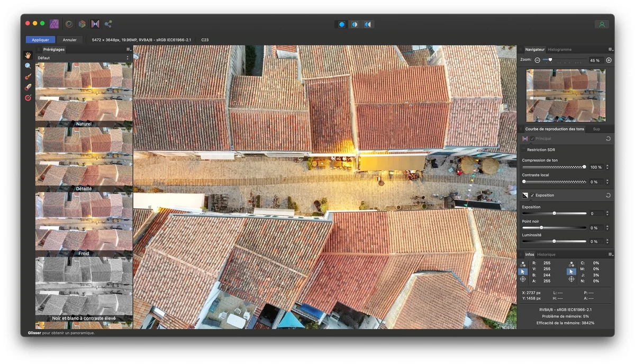The height and width of the screenshot is (364, 635).
Task: Click the Navigator zoom slider
Action: coord(565,60)
